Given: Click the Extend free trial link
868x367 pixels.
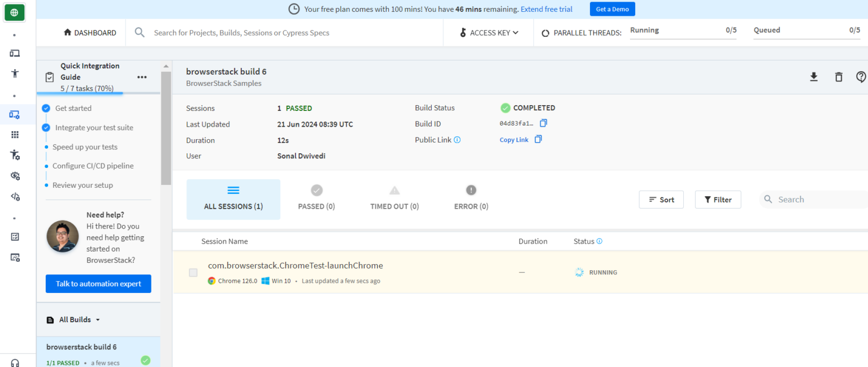Looking at the screenshot, I should click(x=546, y=9).
